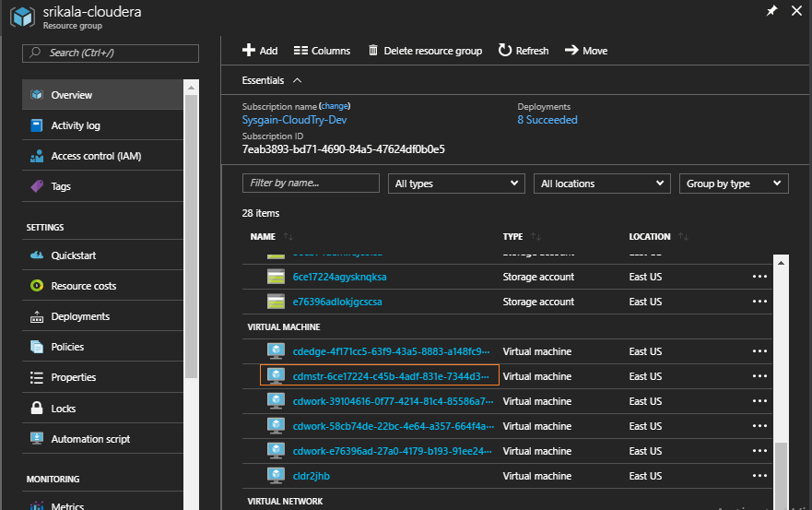The image size is (812, 510).
Task: Open storage account 6ce17224agysknqksa
Action: 340,277
